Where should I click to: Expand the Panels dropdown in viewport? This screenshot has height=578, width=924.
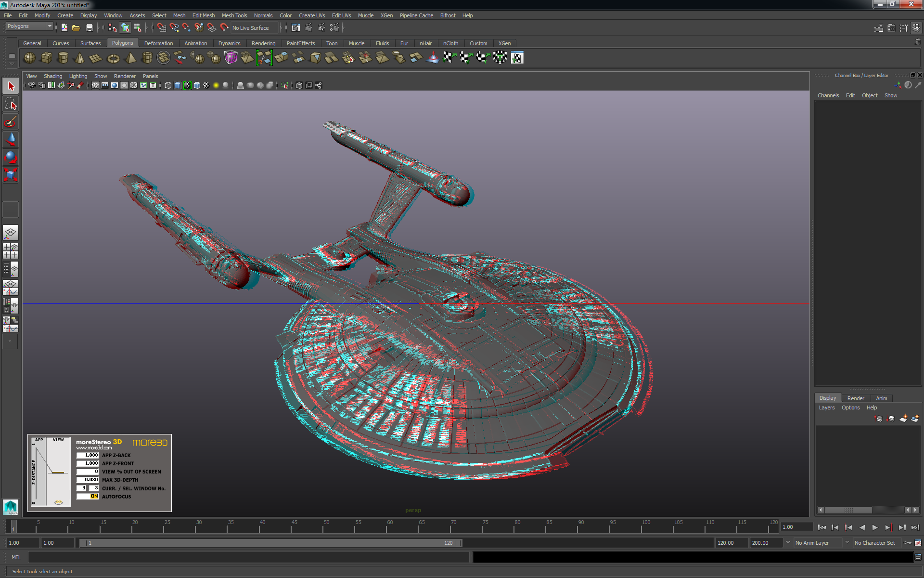[149, 75]
